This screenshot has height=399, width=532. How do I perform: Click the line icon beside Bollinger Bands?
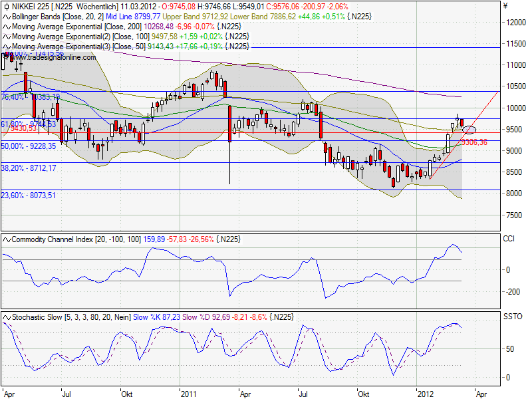pos(7,17)
